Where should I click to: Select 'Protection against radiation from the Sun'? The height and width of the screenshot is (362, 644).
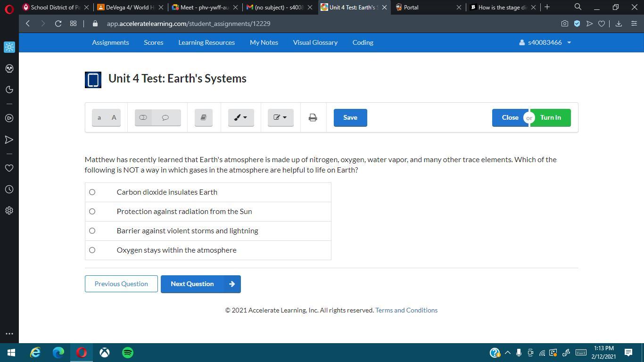click(92, 211)
